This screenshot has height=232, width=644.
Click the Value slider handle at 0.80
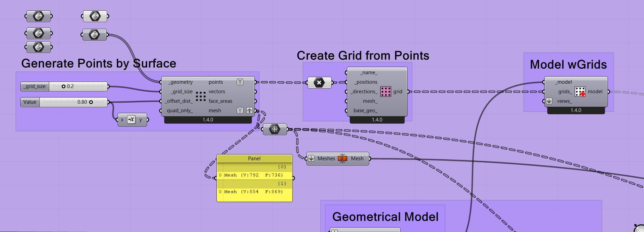pos(91,102)
